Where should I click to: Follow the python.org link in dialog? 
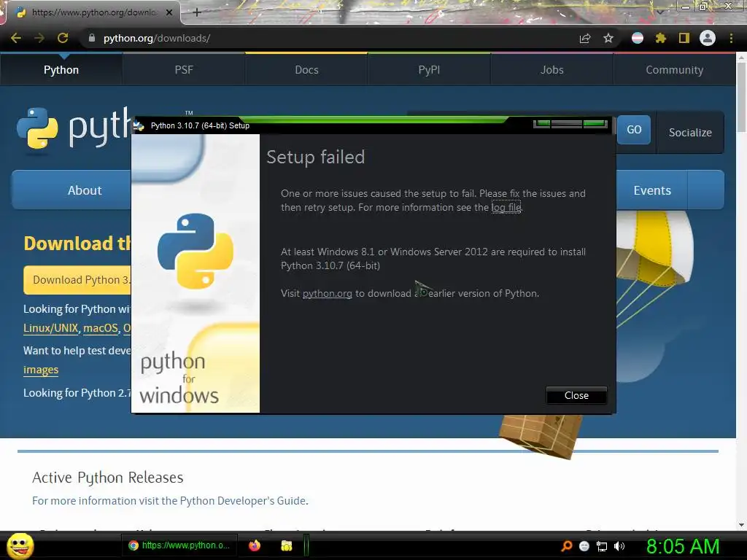(328, 293)
